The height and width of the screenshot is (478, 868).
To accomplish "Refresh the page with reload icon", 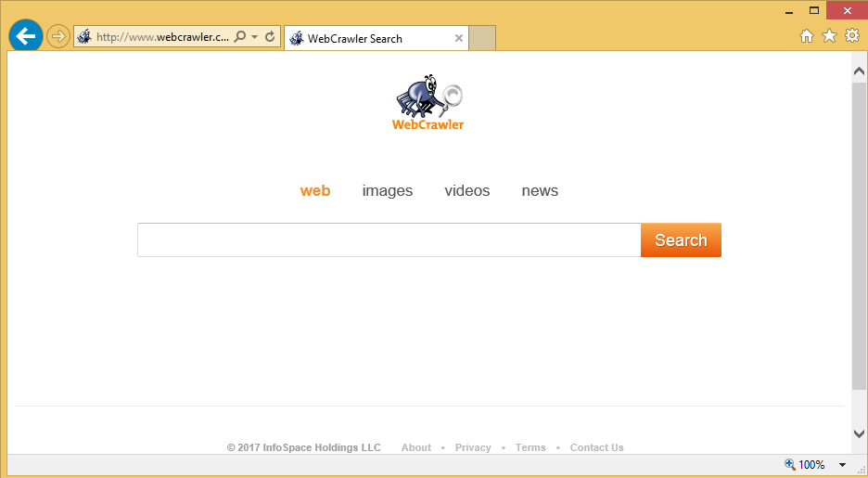I will tap(270, 36).
